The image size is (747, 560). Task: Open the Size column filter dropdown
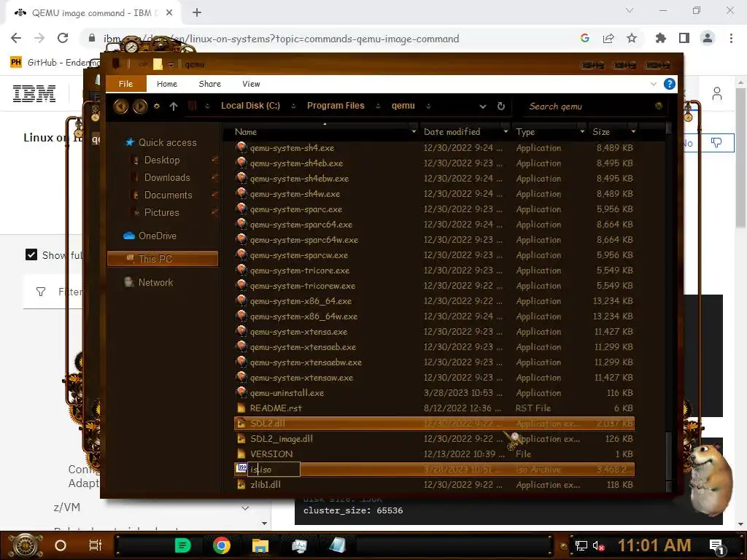tap(633, 131)
